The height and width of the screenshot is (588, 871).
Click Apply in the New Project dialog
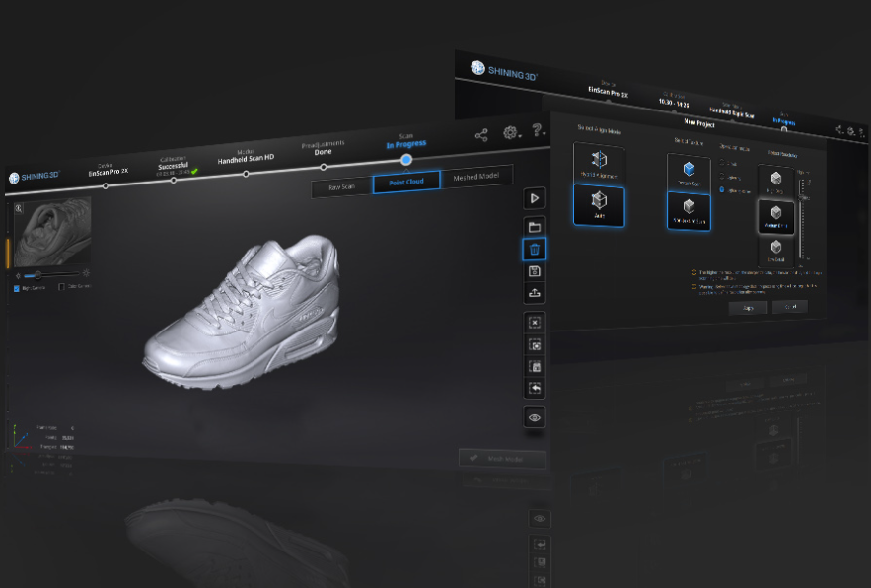point(748,308)
